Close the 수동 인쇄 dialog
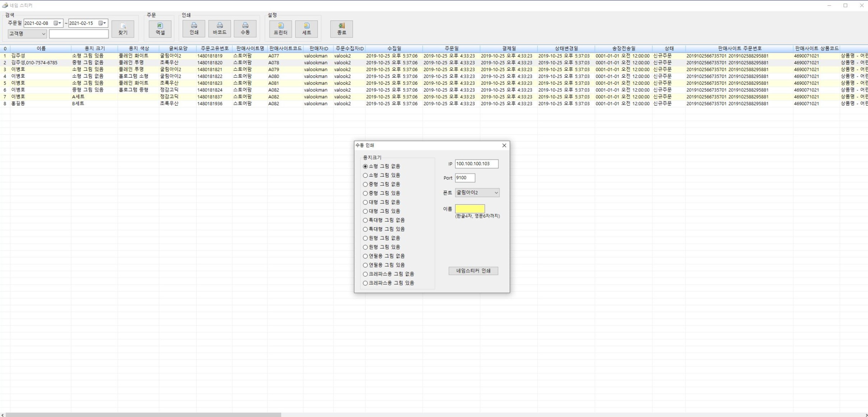Screen dimensions: 868x417 504,145
